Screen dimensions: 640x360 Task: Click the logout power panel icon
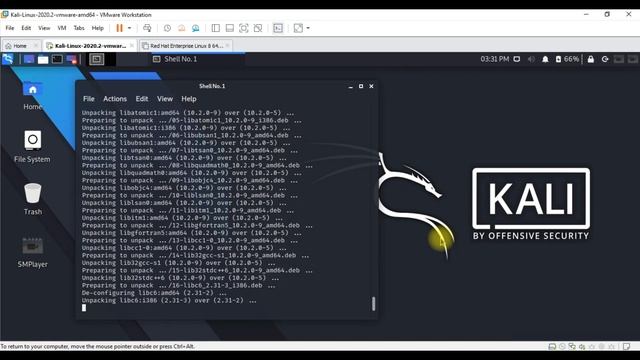[605, 59]
